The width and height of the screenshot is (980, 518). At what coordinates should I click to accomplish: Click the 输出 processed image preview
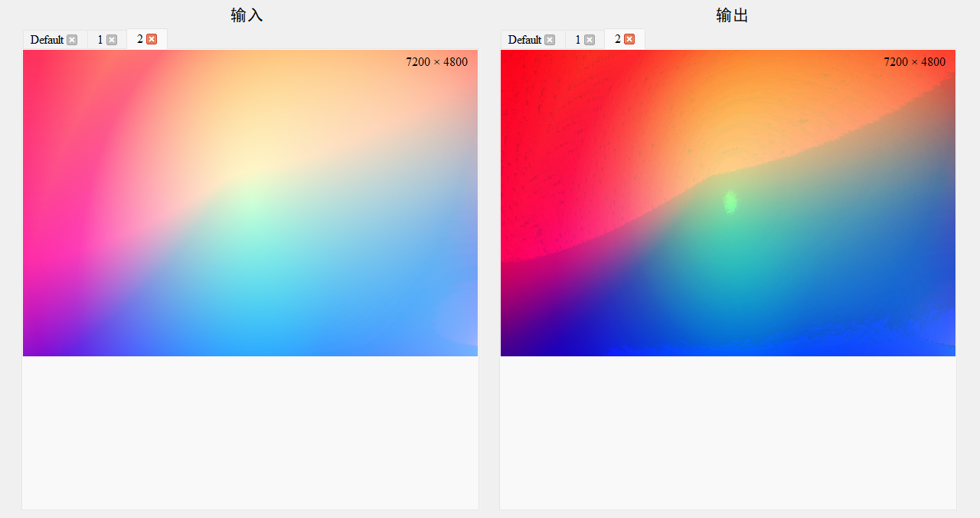click(728, 203)
